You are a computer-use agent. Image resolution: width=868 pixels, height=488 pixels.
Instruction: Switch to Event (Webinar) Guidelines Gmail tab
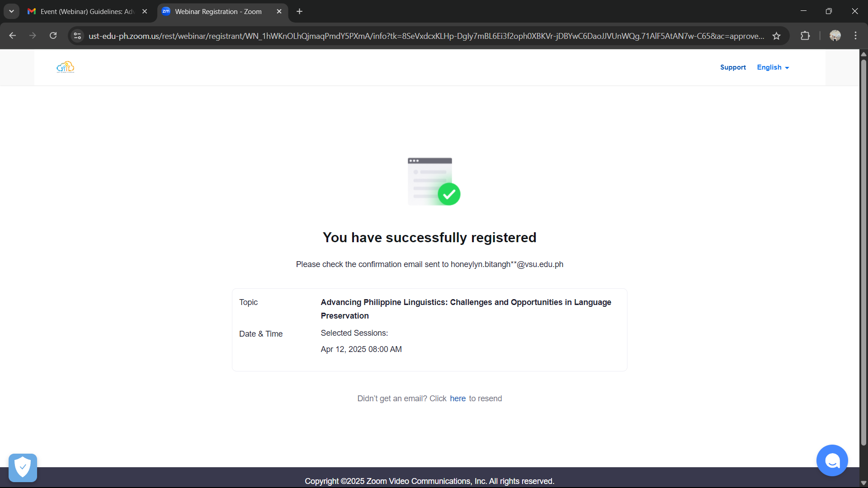(x=86, y=11)
